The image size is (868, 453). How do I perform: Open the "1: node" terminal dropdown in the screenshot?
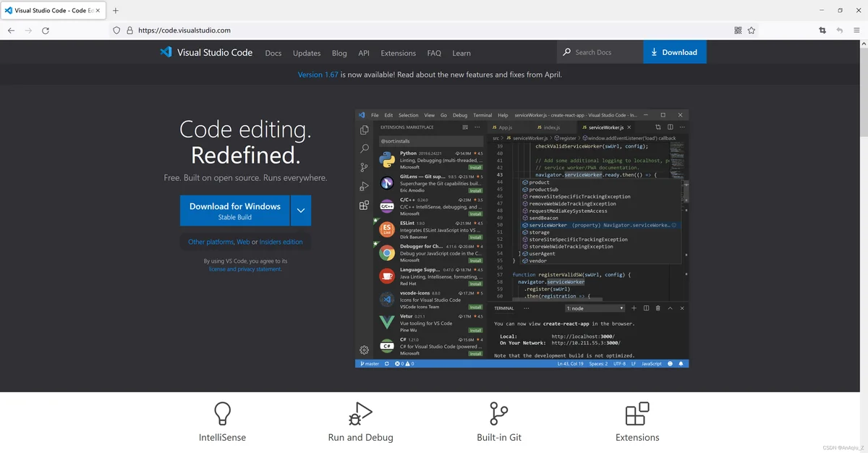pos(595,308)
